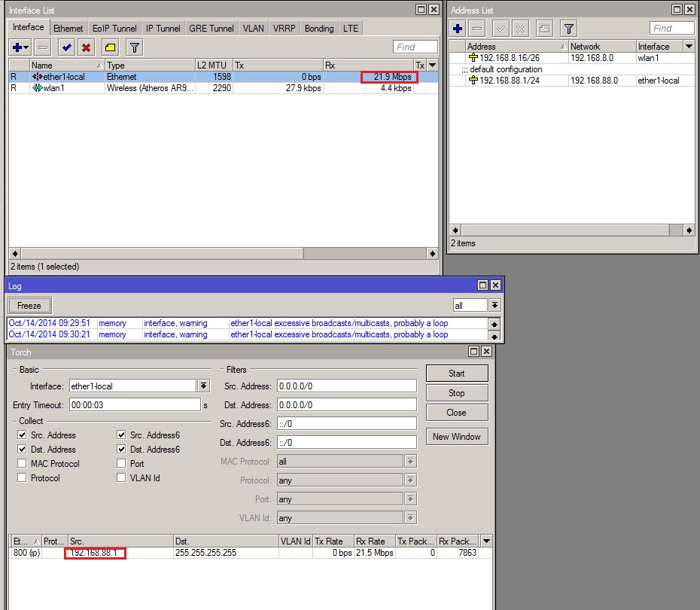
Task: Expand the Add interface dropdown arrow
Action: coord(26,47)
